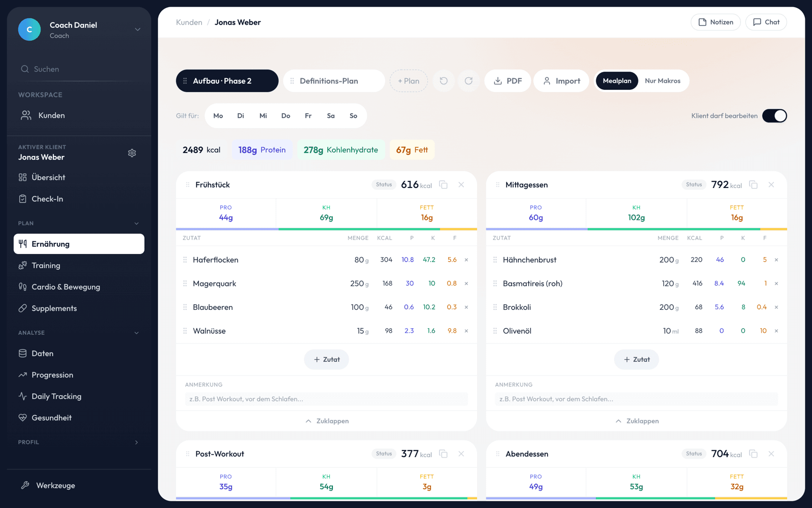Remove the Hähnchenbrust ingredient row

776,260
